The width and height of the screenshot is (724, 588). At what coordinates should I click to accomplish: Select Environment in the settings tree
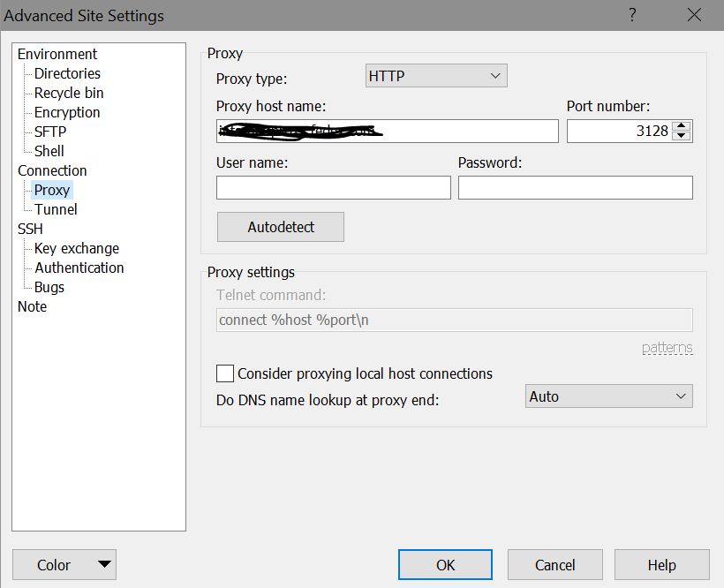(57, 54)
